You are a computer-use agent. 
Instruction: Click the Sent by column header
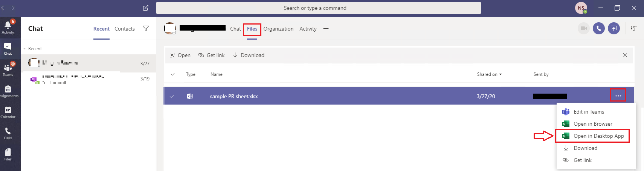(x=541, y=74)
